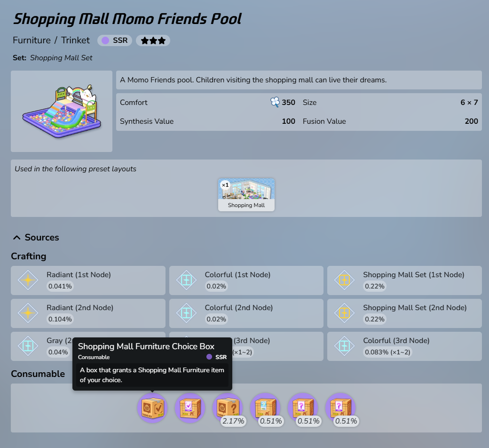Click the Comfort value 350
This screenshot has height=448, width=489.
(289, 103)
